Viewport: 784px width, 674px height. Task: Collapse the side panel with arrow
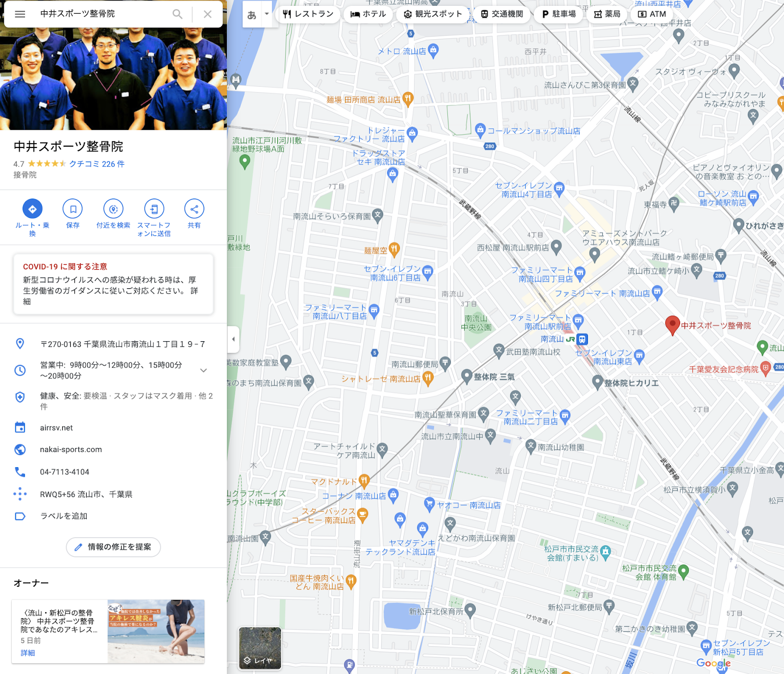coord(233,339)
